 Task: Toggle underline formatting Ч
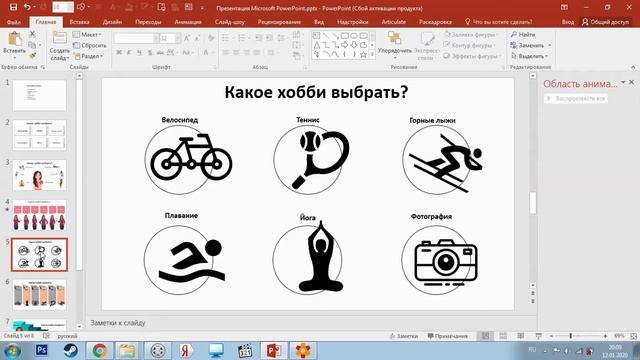(140, 52)
